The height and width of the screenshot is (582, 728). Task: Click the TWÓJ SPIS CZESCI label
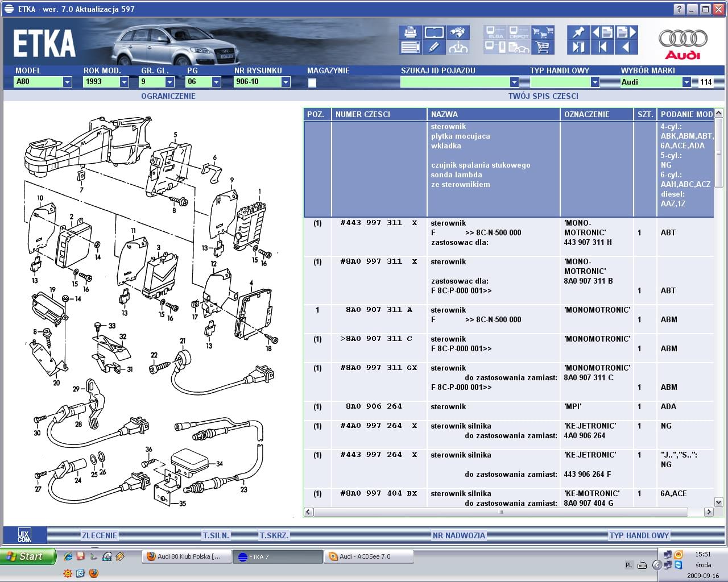[543, 96]
